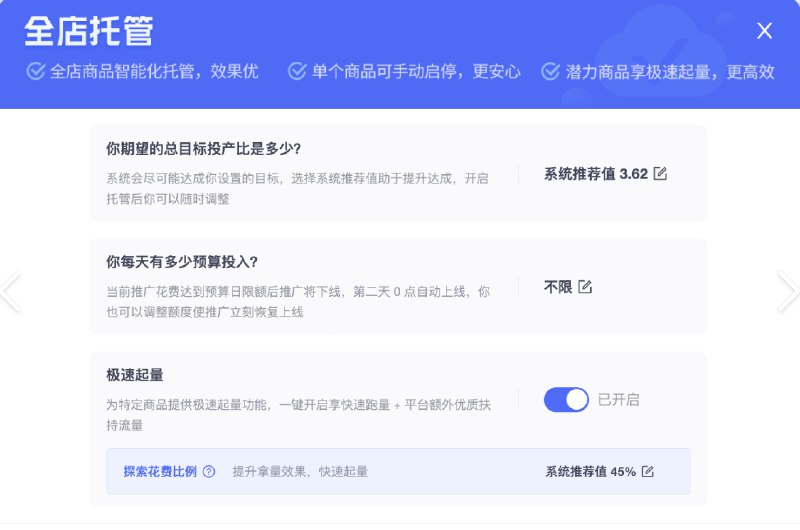
Task: Edit the 系统推荐值 45% explore ratio
Action: (647, 471)
